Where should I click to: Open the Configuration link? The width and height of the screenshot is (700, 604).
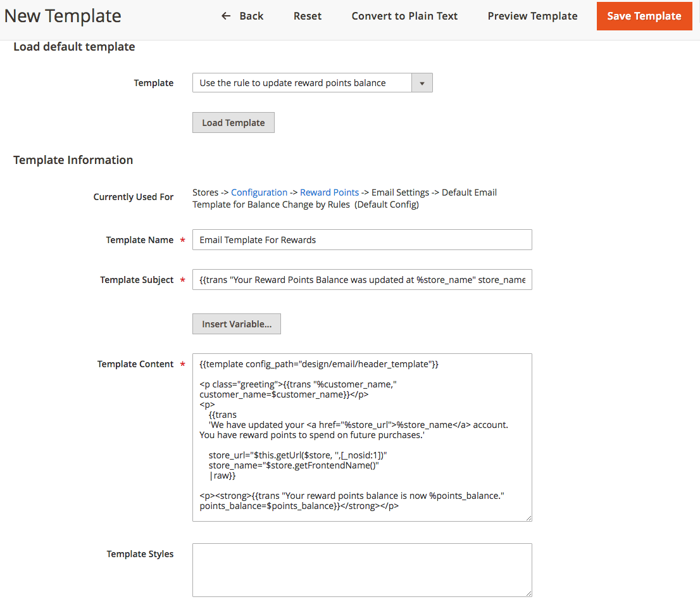coord(259,192)
